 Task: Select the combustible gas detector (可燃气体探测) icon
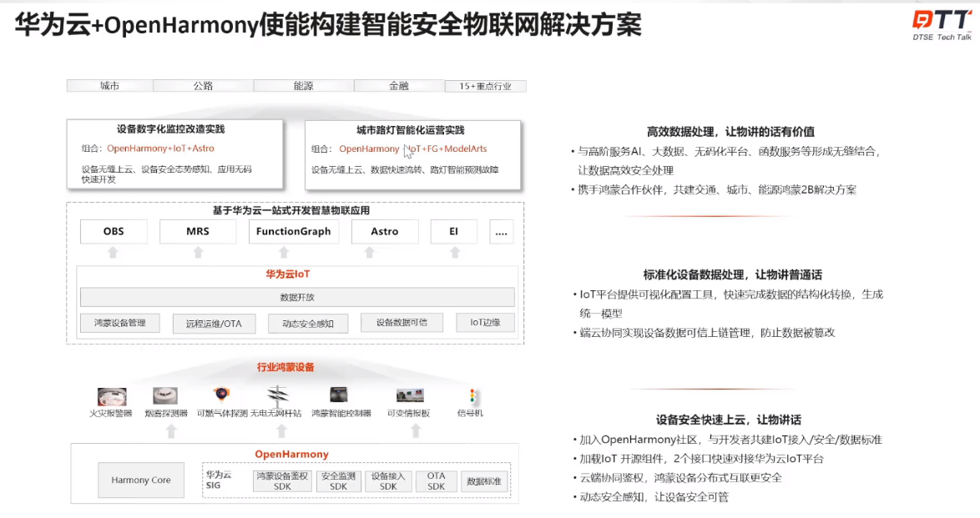click(x=221, y=395)
